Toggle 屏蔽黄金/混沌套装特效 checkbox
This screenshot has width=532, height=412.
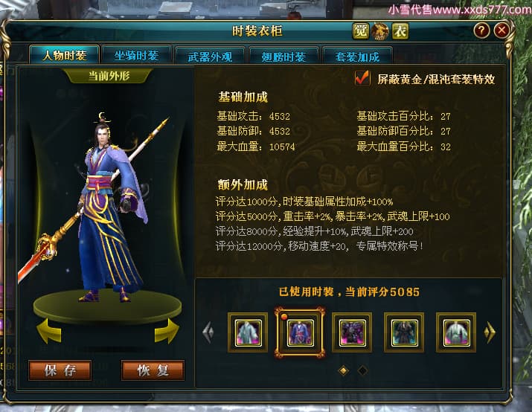pos(362,78)
